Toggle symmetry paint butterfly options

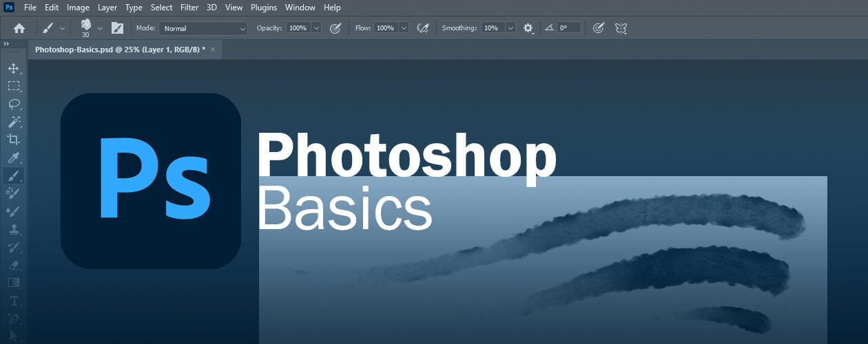621,28
